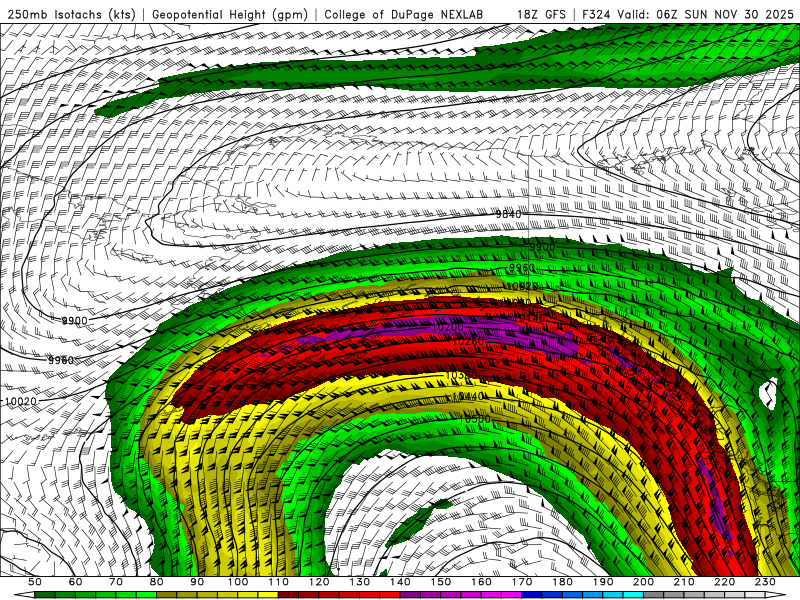Click the 9900 contour label over dark green shading
The height and width of the screenshot is (600, 800).
click(x=542, y=247)
